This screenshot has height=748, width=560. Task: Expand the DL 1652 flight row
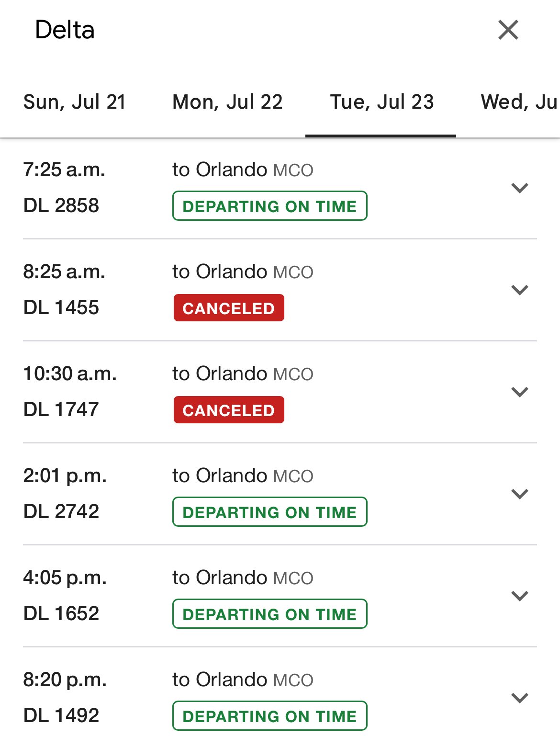coord(519,596)
